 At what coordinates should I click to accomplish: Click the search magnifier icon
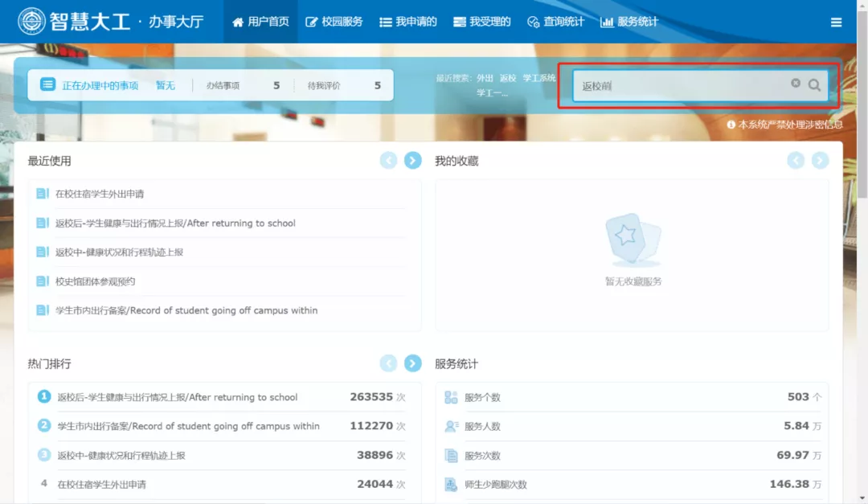(x=815, y=84)
